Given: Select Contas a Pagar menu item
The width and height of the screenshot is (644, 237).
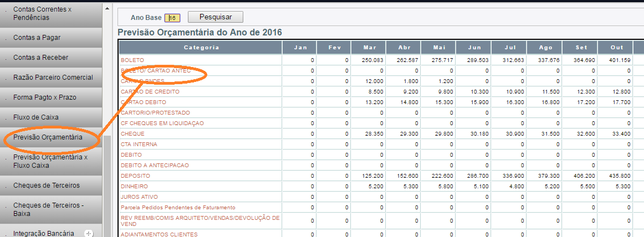Looking at the screenshot, I should 37,38.
